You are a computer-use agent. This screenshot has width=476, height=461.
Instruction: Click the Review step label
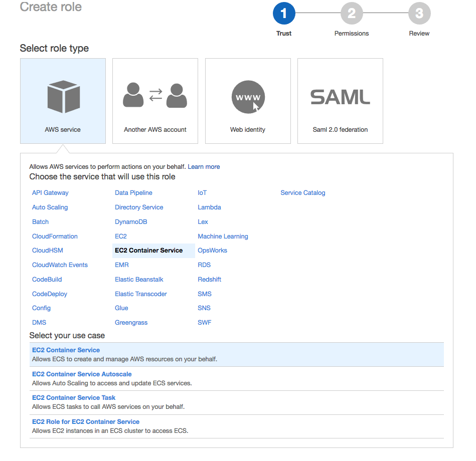tap(419, 34)
